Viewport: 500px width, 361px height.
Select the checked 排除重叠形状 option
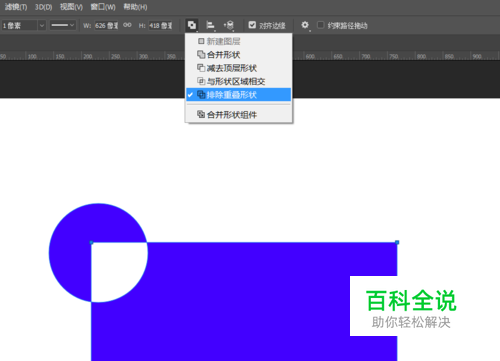point(239,95)
